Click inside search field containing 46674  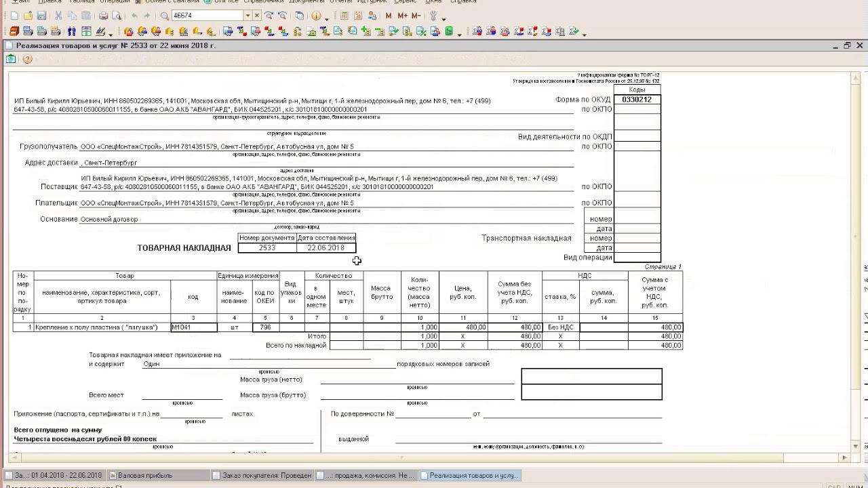(x=207, y=16)
